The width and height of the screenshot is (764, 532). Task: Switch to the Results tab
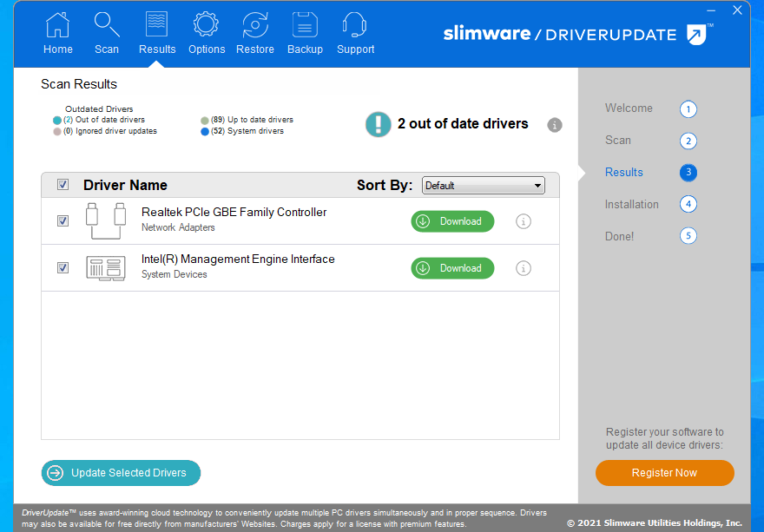[156, 33]
